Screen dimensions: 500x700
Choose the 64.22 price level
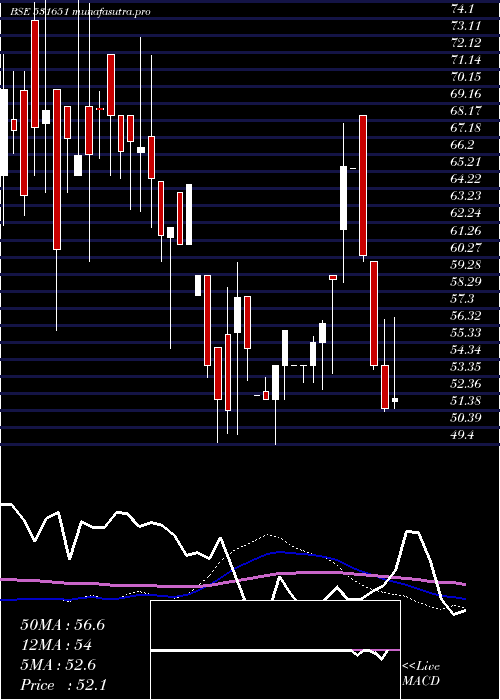click(x=466, y=179)
